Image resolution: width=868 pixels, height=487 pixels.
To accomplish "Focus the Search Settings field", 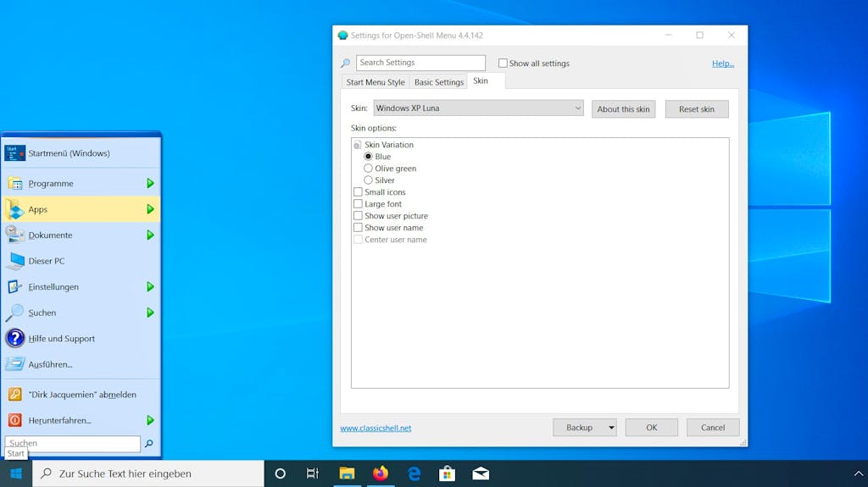I will pos(420,63).
